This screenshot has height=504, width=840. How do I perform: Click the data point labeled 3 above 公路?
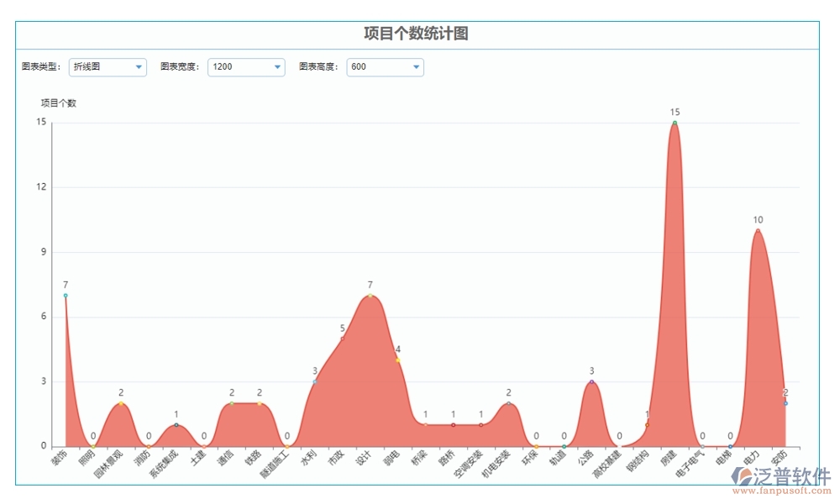pyautogui.click(x=591, y=382)
